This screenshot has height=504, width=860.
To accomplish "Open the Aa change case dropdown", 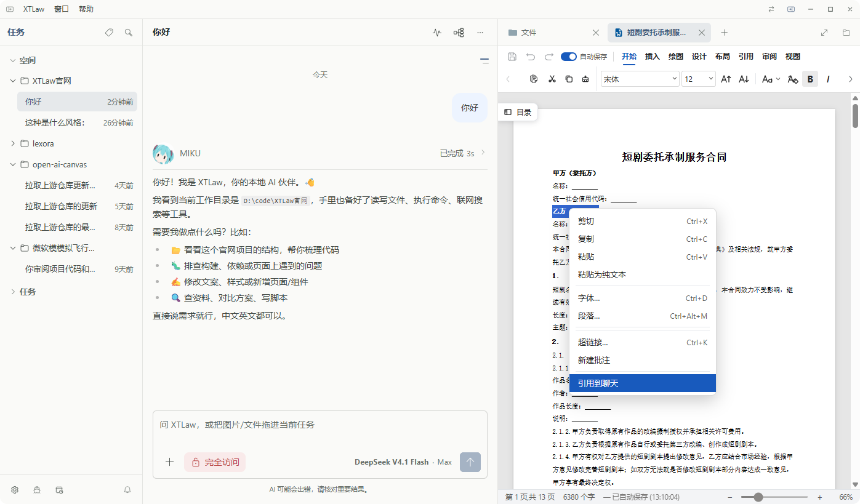I will (771, 79).
